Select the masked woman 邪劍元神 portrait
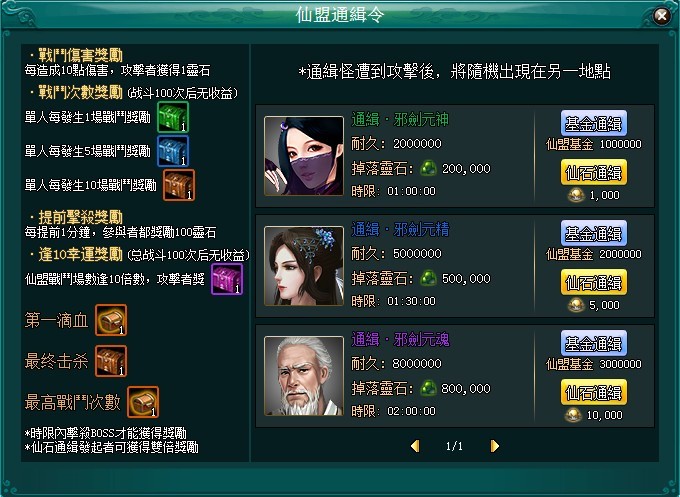The image size is (680, 497). pyautogui.click(x=304, y=156)
